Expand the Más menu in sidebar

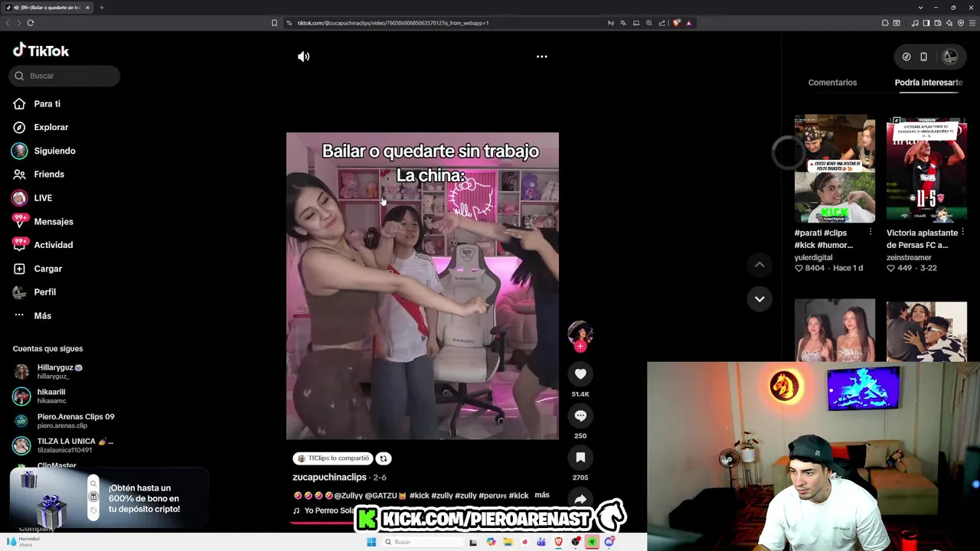[32, 316]
